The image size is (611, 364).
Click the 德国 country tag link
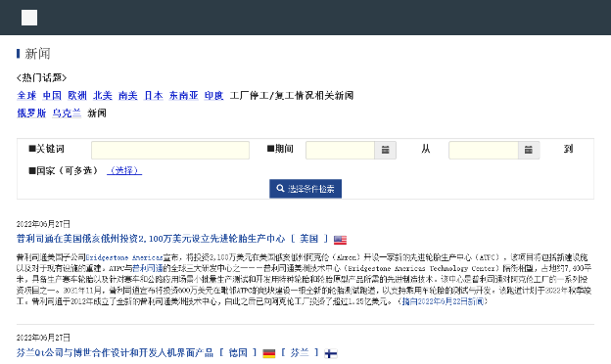[x=238, y=352]
